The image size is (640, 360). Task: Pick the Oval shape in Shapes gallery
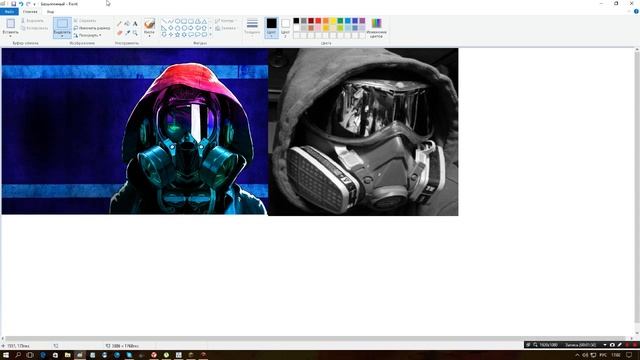coord(178,21)
